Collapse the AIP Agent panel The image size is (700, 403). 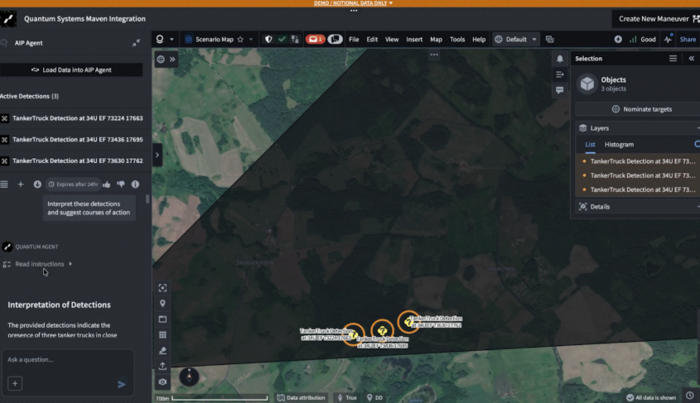click(136, 43)
